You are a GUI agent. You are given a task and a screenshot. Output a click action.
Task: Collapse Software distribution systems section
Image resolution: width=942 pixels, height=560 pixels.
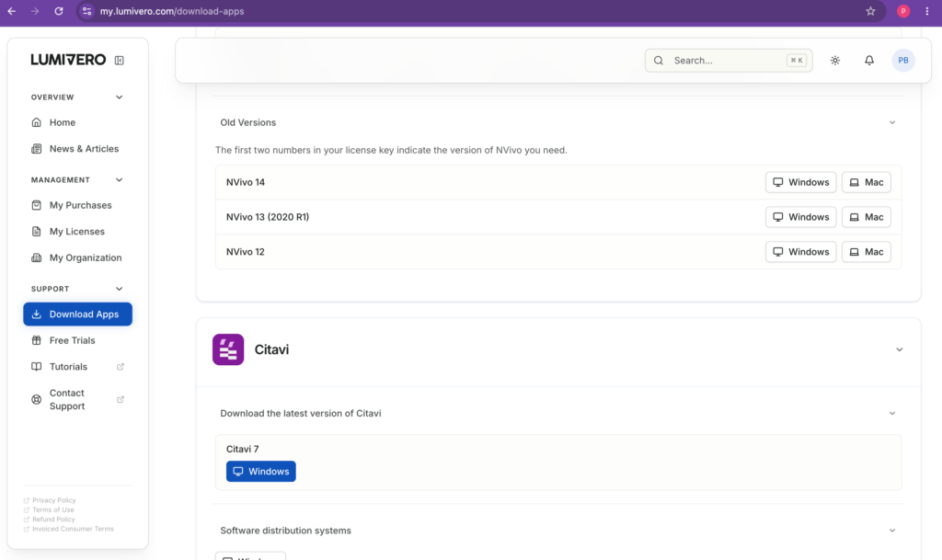click(892, 531)
